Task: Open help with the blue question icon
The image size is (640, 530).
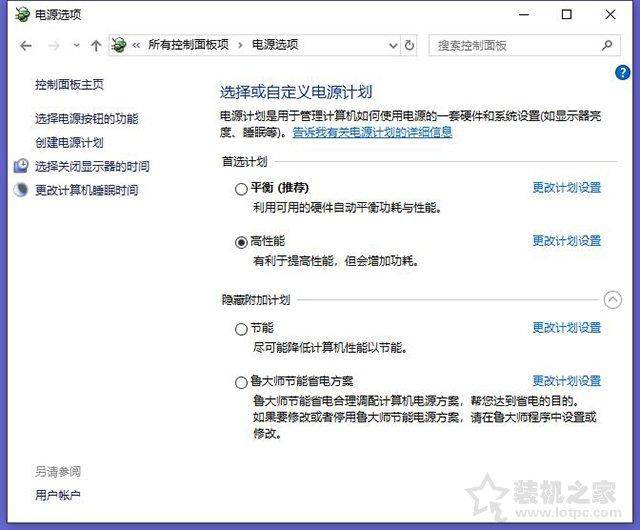Action: click(x=622, y=73)
